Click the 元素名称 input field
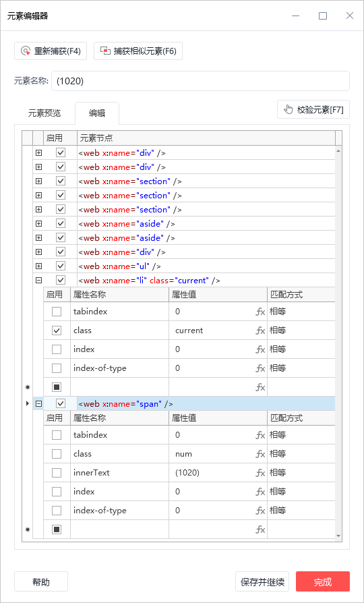Image resolution: width=364 pixels, height=603 pixels. click(x=201, y=81)
